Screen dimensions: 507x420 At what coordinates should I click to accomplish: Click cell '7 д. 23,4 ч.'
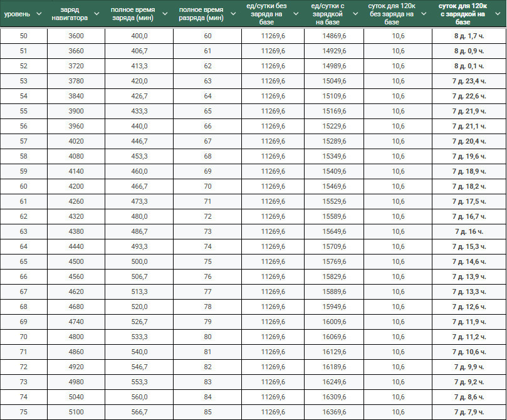(469, 81)
